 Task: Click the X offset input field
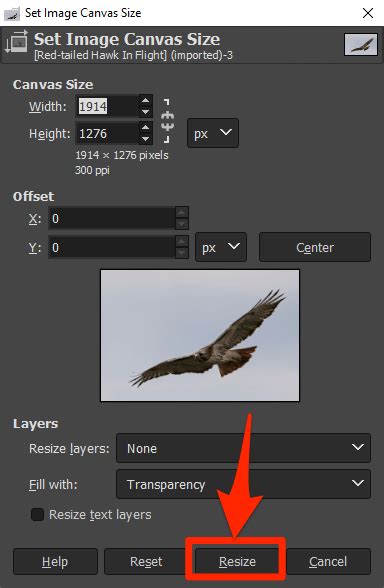[112, 218]
